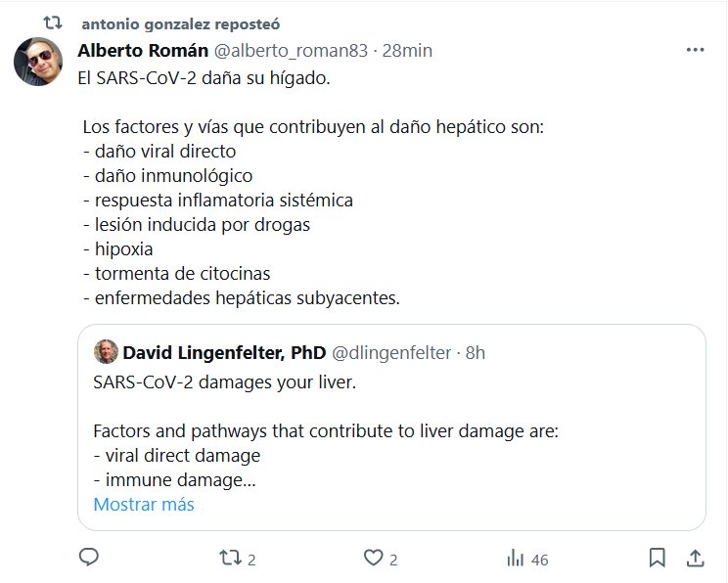Open the share tweet icon
The width and height of the screenshot is (728, 583).
pos(695,559)
